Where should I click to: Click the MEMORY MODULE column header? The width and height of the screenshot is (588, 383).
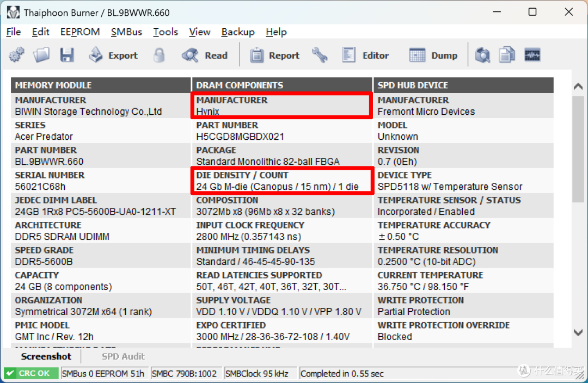pos(101,85)
